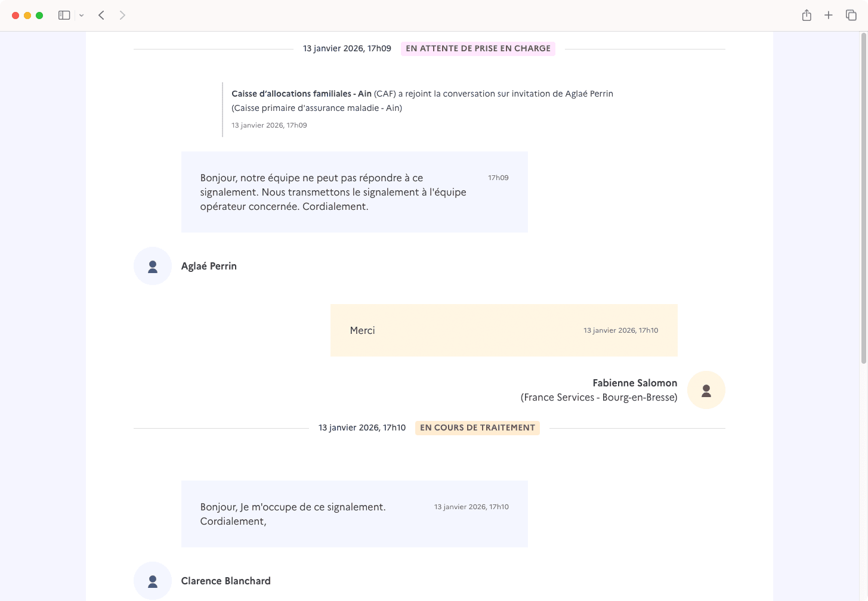Click the 13 janvier 2026, 17h10 divider
The width and height of the screenshot is (868, 601).
pos(362,427)
